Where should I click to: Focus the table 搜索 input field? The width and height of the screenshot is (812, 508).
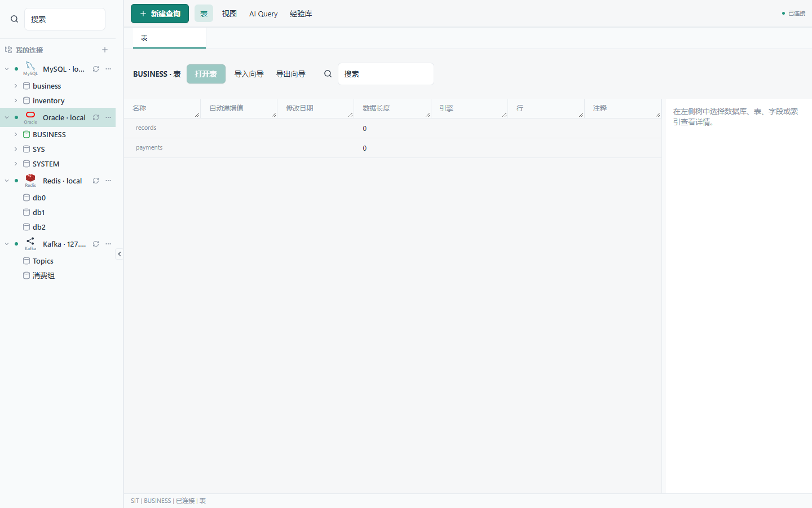[386, 74]
